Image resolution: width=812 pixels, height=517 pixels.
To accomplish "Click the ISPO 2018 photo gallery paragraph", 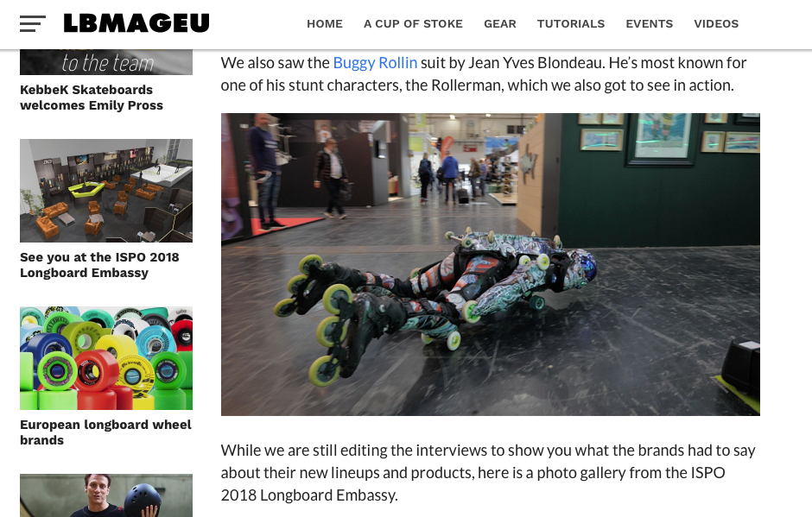I will [x=488, y=472].
